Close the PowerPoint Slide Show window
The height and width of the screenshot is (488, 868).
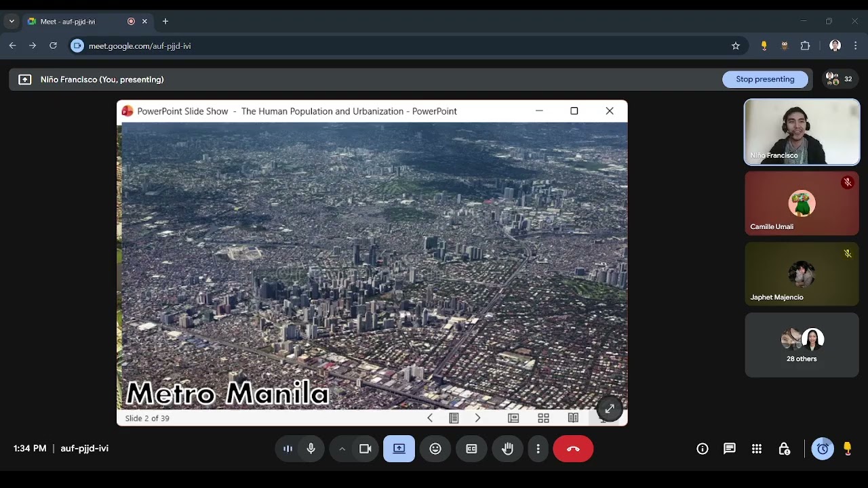[x=610, y=111]
